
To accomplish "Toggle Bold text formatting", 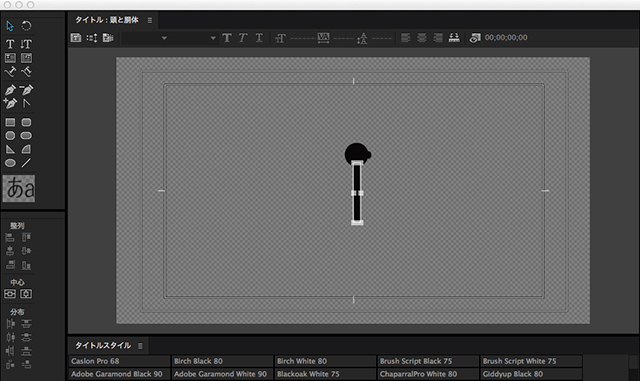I will pos(227,38).
